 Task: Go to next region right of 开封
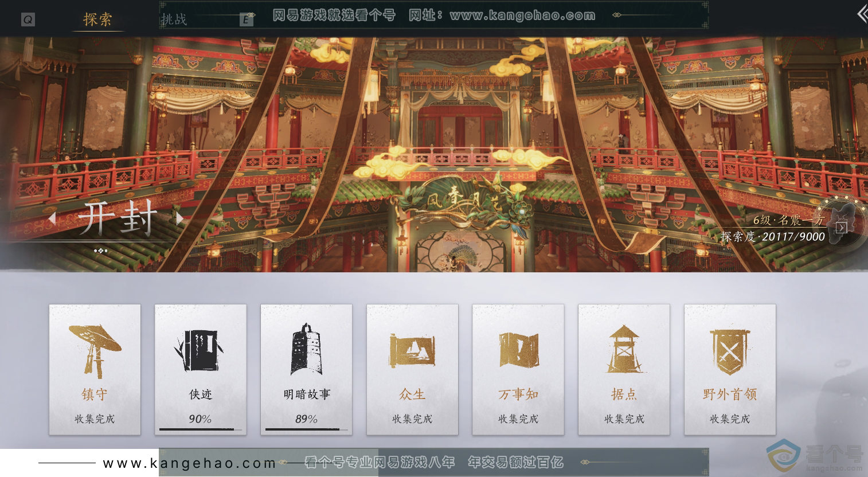179,218
